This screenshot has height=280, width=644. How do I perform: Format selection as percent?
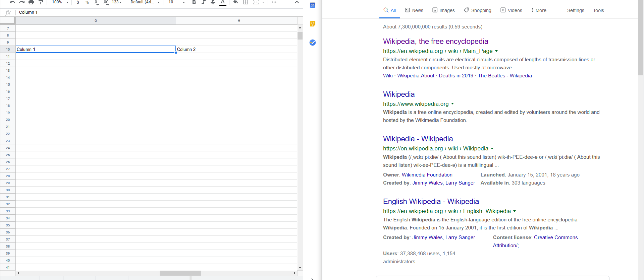click(x=87, y=2)
